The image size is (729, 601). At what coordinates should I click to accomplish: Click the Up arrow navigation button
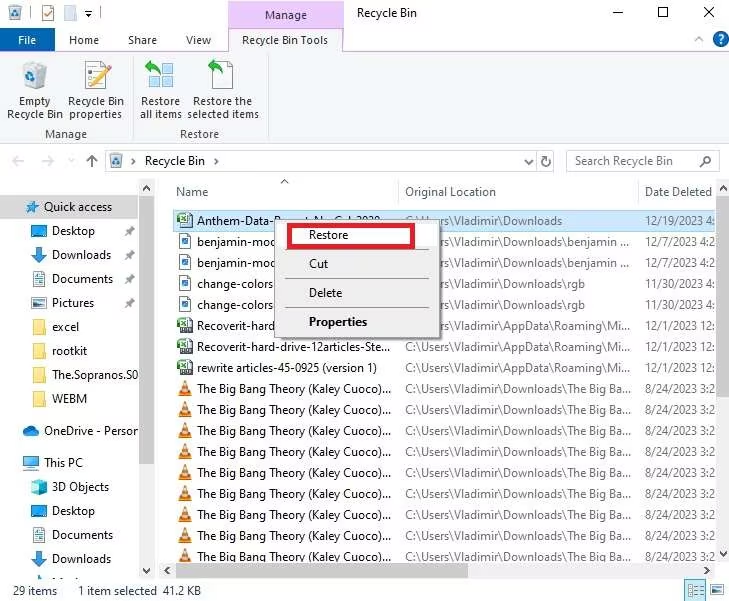pos(92,161)
